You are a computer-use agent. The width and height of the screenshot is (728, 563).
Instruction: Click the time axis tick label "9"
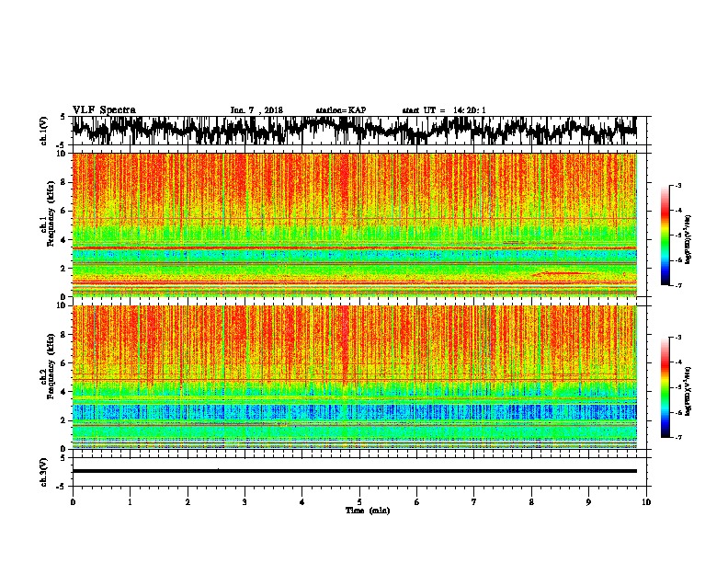pyautogui.click(x=588, y=502)
